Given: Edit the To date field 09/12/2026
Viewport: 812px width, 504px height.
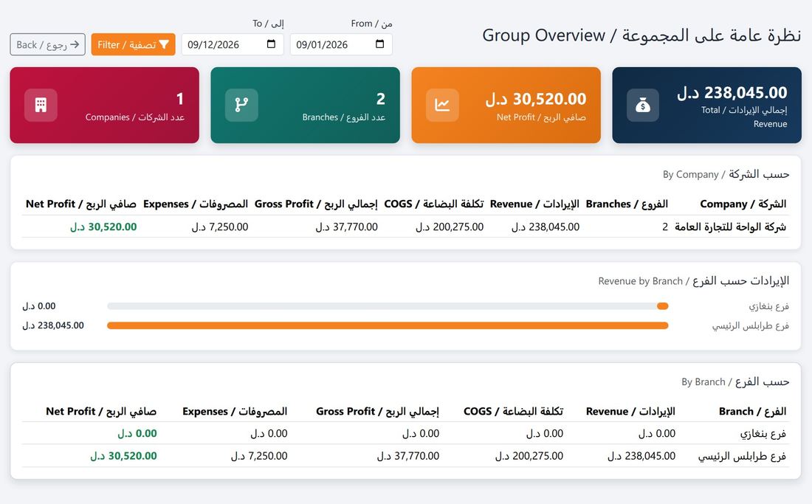Looking at the screenshot, I should pyautogui.click(x=233, y=44).
